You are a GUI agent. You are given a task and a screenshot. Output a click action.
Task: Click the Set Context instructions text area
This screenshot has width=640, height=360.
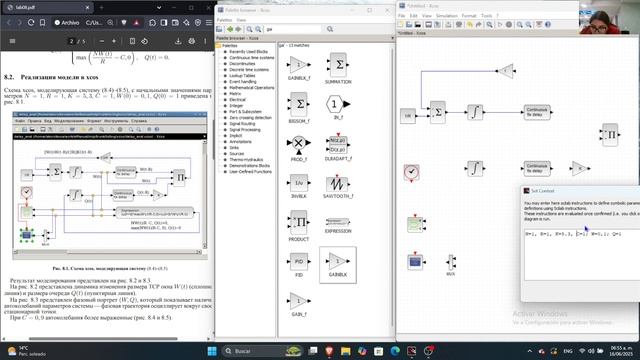582,255
